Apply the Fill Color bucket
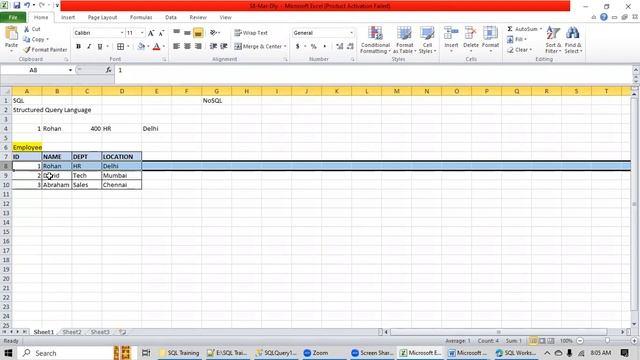 (x=141, y=47)
